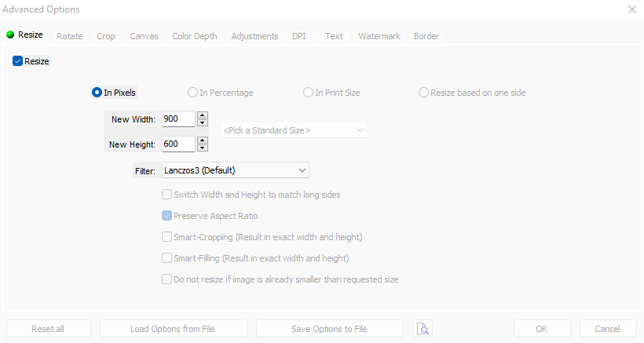Close the Advanced Options dialog
Screen dimensions: 644x343
632,9
